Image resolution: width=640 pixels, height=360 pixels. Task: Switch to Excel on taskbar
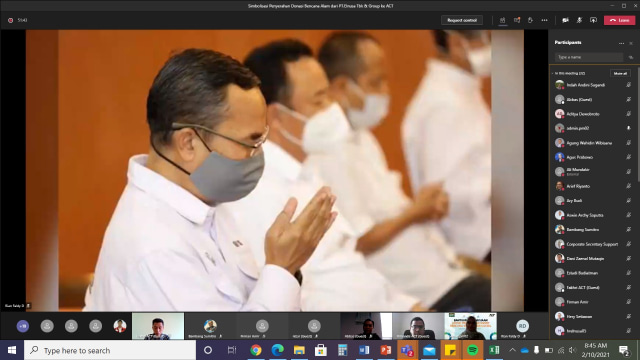coord(494,350)
